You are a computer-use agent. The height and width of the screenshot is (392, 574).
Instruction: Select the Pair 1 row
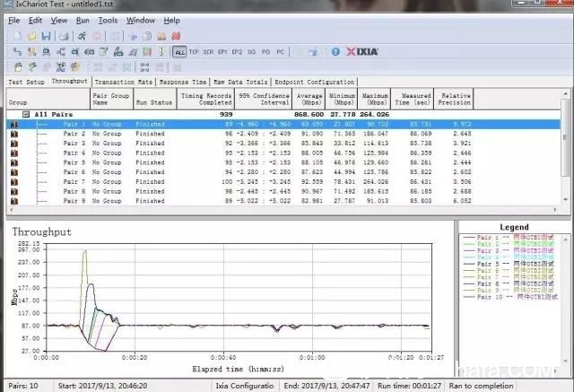tap(283, 124)
